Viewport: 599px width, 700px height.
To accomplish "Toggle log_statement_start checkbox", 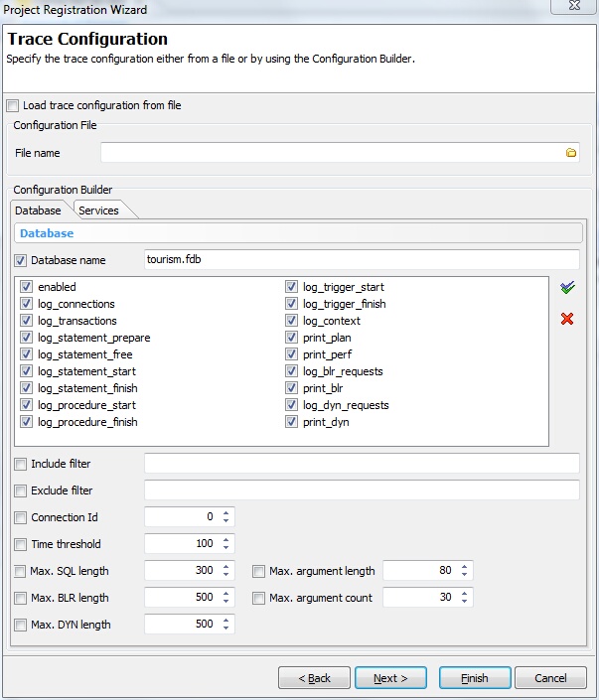I will (x=27, y=371).
